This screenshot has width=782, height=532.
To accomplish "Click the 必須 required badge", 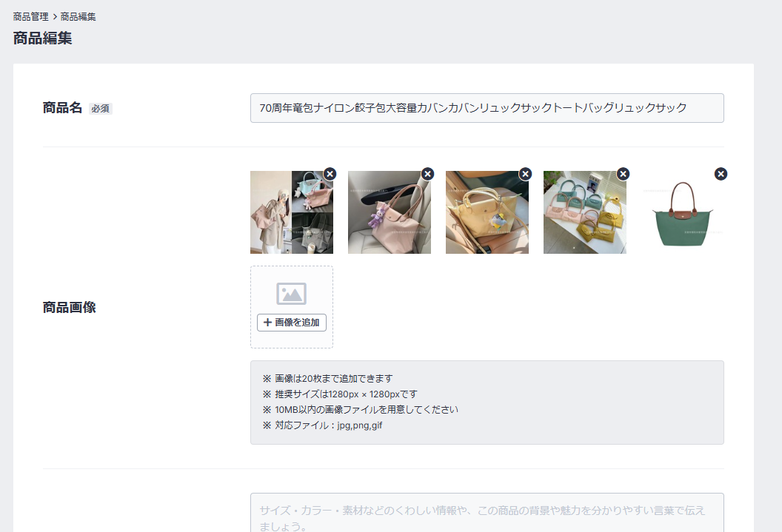I will click(x=101, y=109).
